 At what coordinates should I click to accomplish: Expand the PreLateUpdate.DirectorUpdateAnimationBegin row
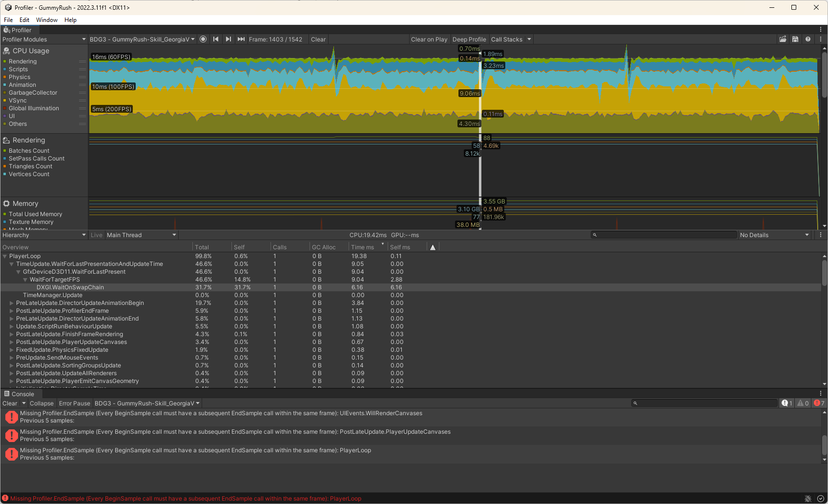(11, 303)
